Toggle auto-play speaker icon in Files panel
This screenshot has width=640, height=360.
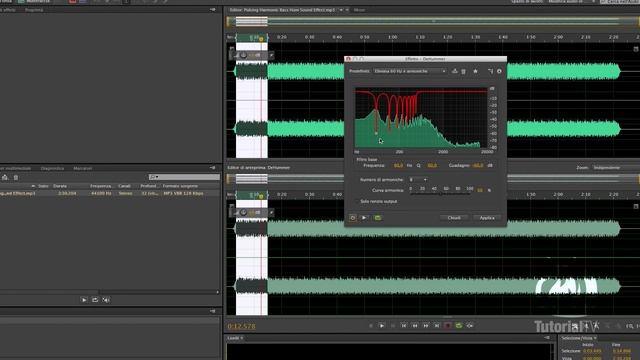click(106, 300)
